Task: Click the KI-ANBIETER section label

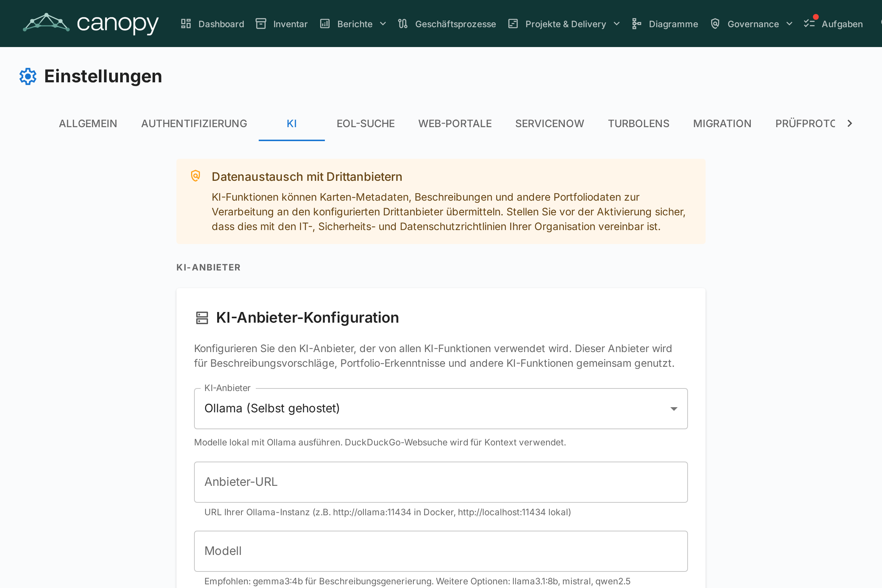Action: [208, 268]
